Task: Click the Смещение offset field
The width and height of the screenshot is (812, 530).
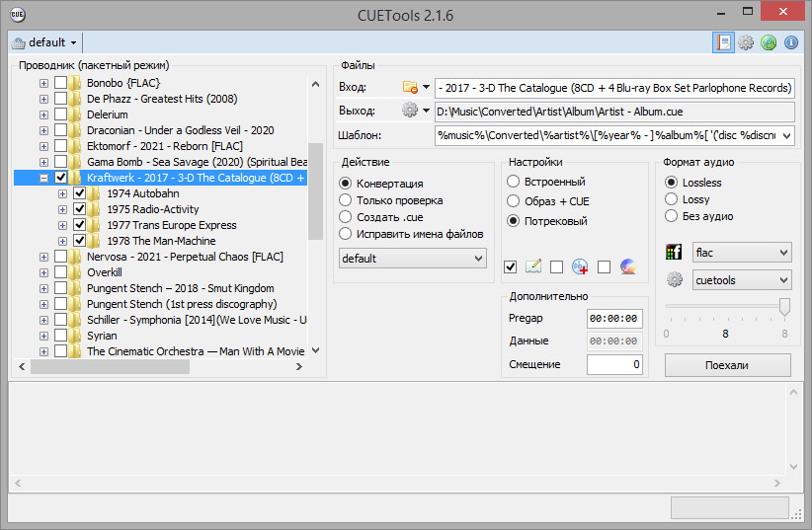Action: 614,364
